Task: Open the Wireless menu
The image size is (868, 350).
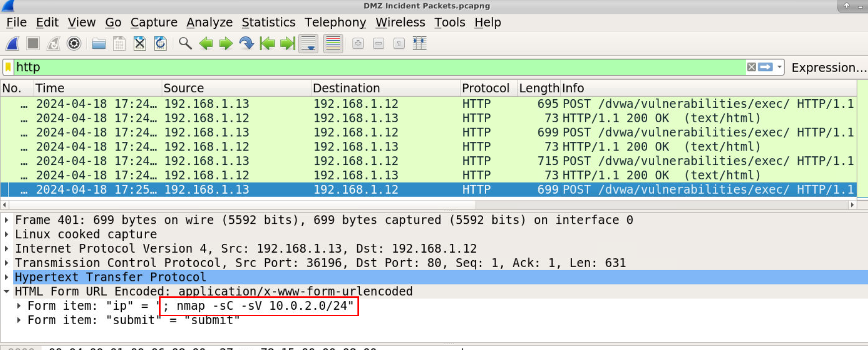Action: [400, 22]
